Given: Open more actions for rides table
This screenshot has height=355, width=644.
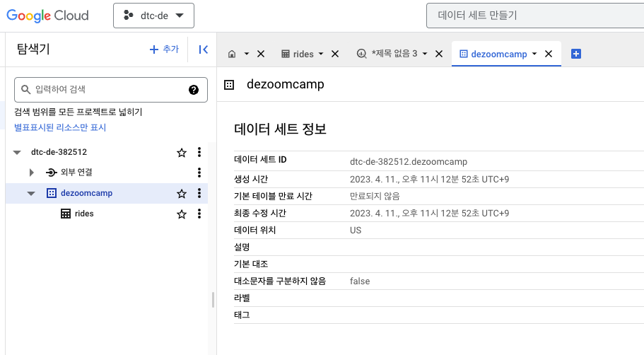Looking at the screenshot, I should (199, 214).
